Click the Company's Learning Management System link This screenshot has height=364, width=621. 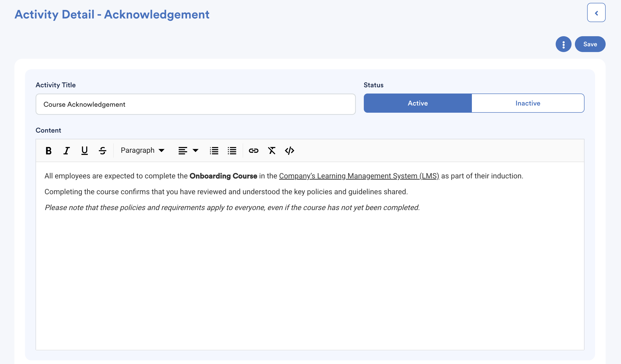(x=359, y=176)
